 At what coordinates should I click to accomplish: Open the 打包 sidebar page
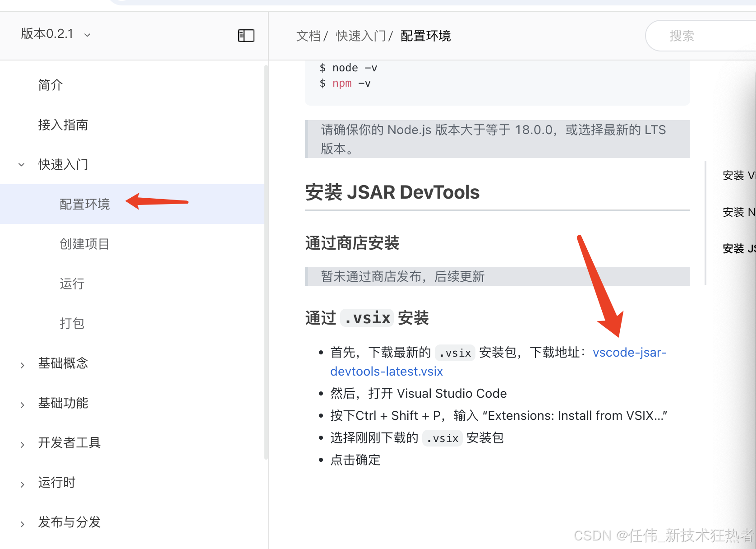tap(72, 323)
